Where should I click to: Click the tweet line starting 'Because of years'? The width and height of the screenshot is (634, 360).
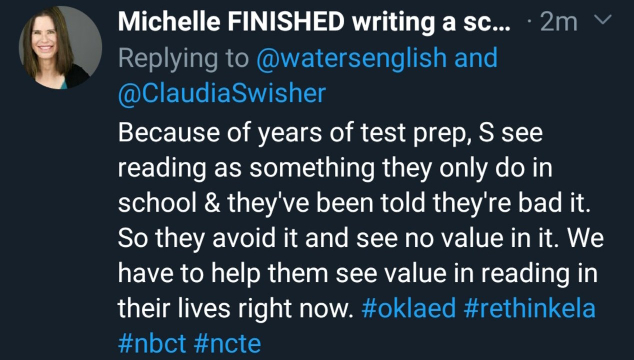pos(330,133)
